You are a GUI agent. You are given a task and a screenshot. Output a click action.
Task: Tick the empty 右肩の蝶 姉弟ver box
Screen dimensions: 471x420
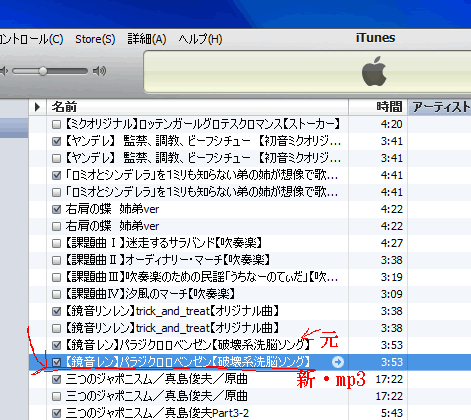[x=57, y=226]
